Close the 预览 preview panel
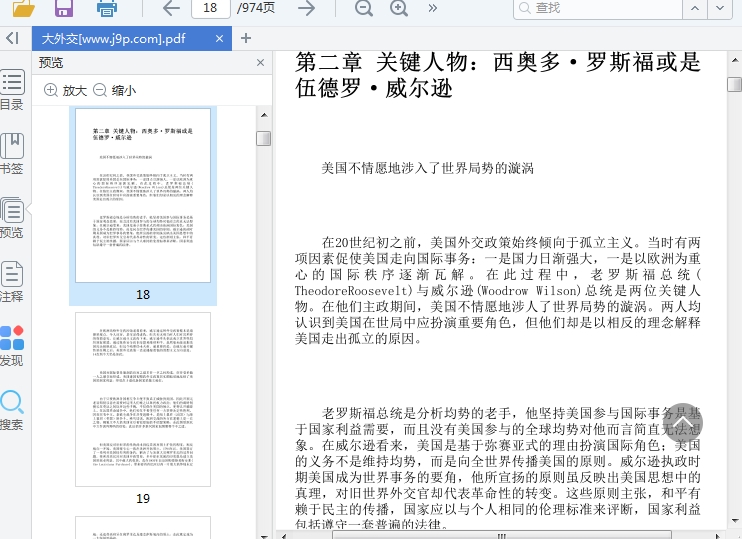 [261, 62]
